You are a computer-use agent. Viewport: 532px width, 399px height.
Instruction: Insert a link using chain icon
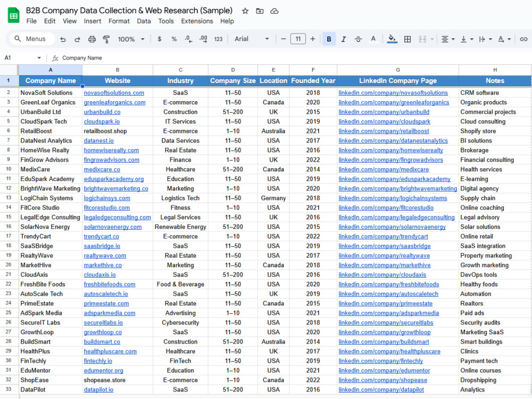click(523, 39)
